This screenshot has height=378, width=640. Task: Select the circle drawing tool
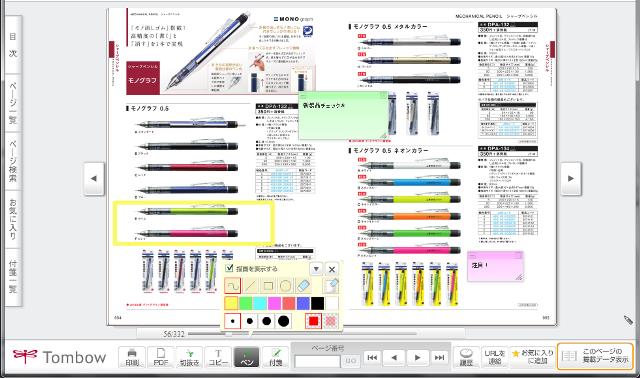tap(285, 286)
